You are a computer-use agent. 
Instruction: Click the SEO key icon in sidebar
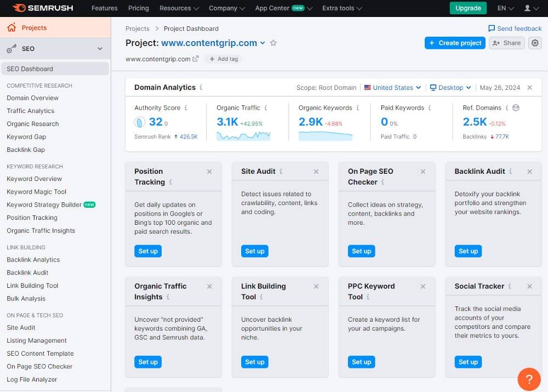click(x=11, y=48)
